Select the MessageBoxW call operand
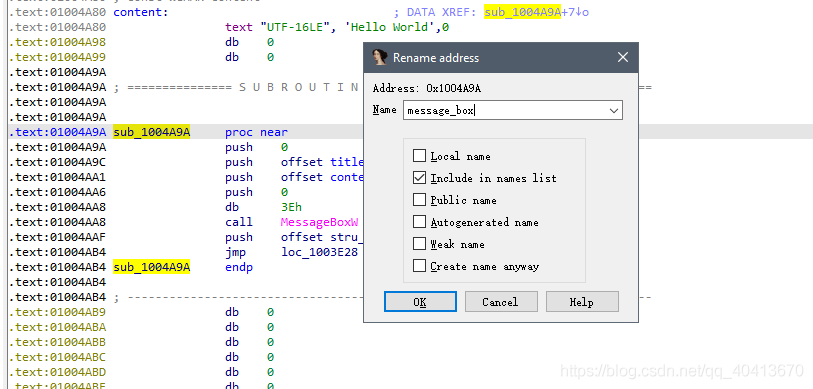 click(319, 222)
